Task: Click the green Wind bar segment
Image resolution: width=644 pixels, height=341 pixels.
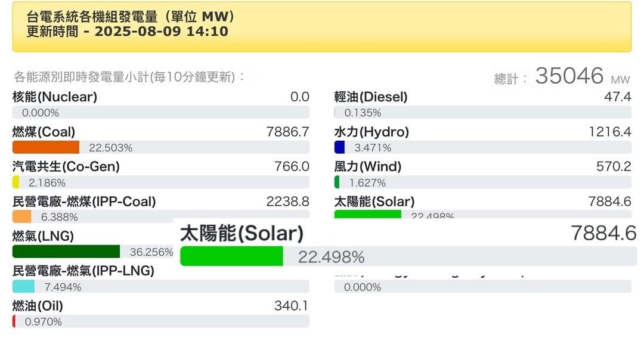Action: (x=337, y=182)
